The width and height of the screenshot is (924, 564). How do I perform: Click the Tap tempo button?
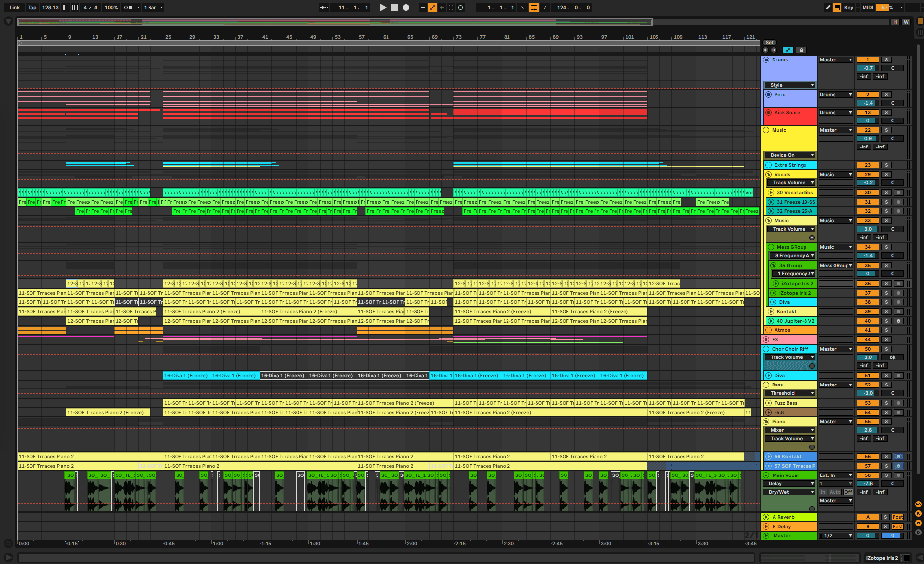coord(32,7)
